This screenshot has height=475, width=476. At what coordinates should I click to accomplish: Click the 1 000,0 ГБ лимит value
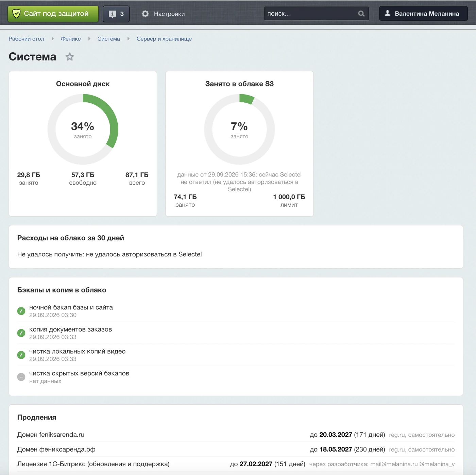[x=289, y=201]
